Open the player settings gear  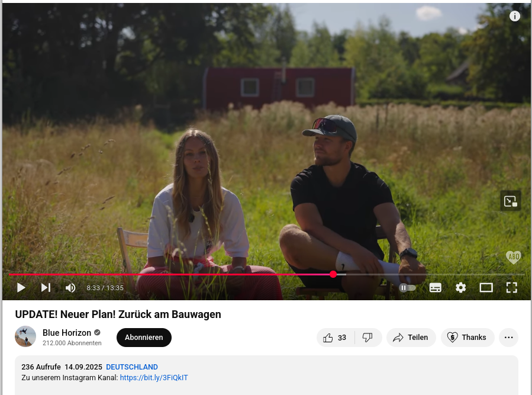460,288
